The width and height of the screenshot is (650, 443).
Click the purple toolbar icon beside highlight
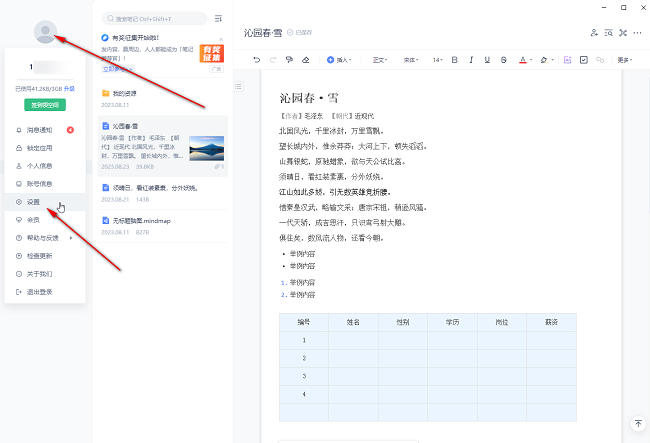[568, 60]
